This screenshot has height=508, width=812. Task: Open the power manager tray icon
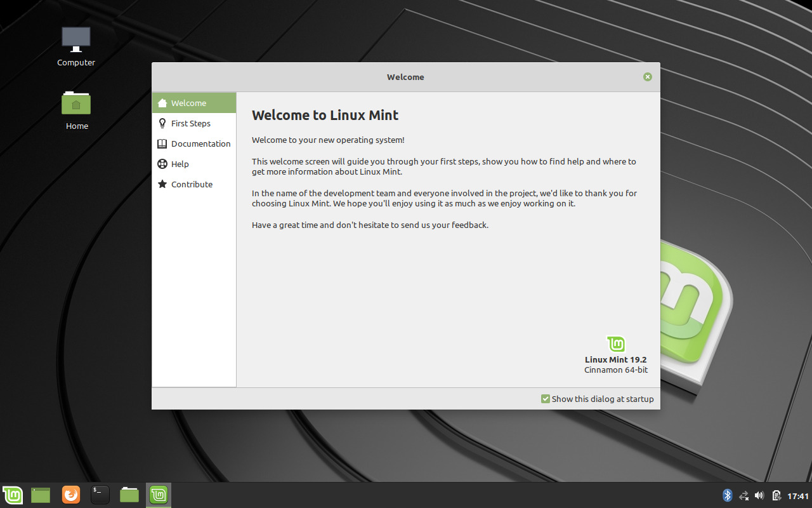point(776,495)
